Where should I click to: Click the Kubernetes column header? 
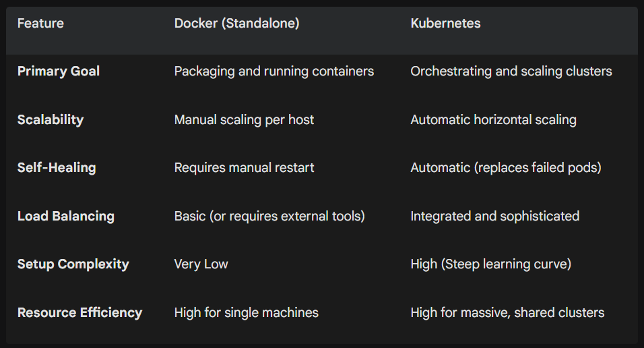(445, 24)
